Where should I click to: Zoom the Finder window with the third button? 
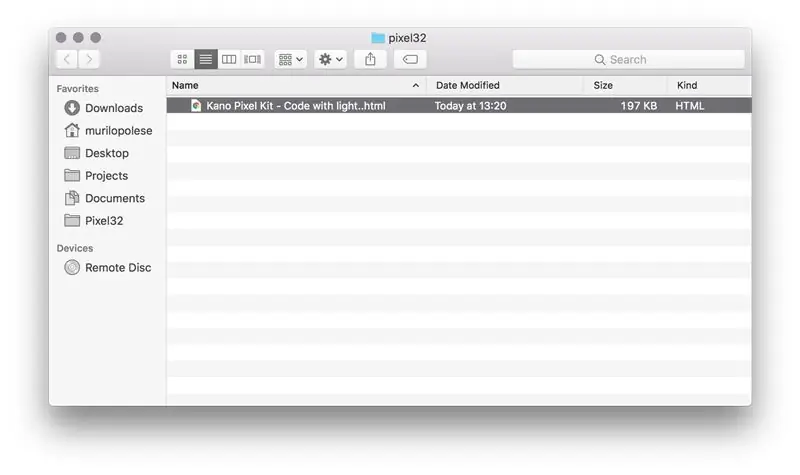(x=95, y=37)
